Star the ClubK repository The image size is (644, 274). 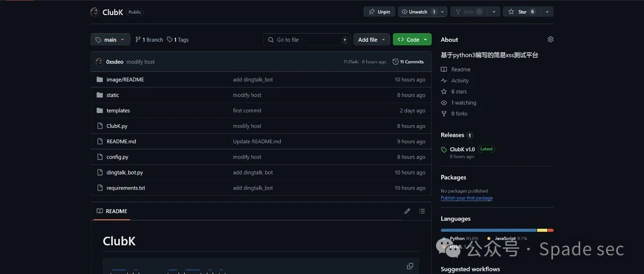coord(521,12)
